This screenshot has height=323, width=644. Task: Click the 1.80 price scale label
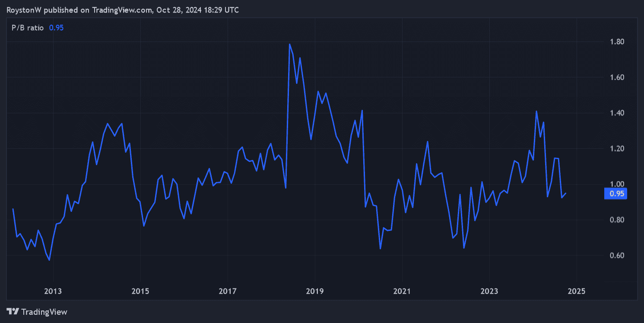(x=616, y=42)
